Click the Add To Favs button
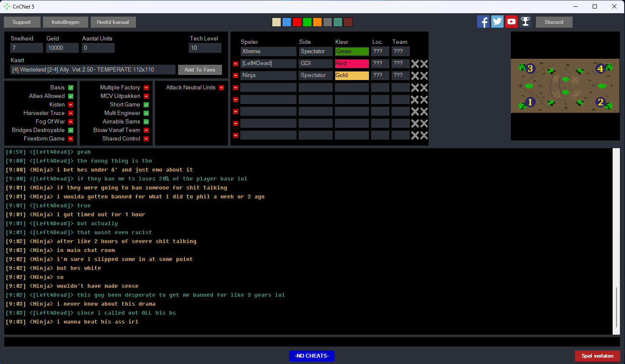The image size is (625, 364). 200,70
